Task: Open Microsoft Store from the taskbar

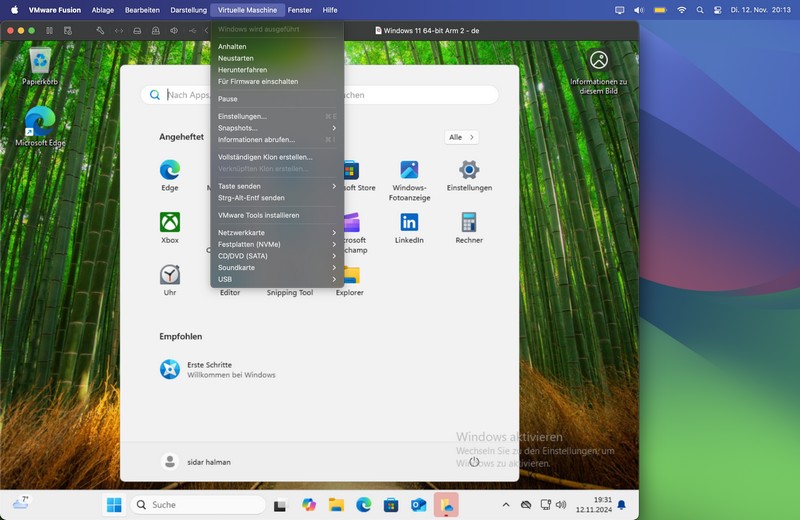Action: [391, 505]
